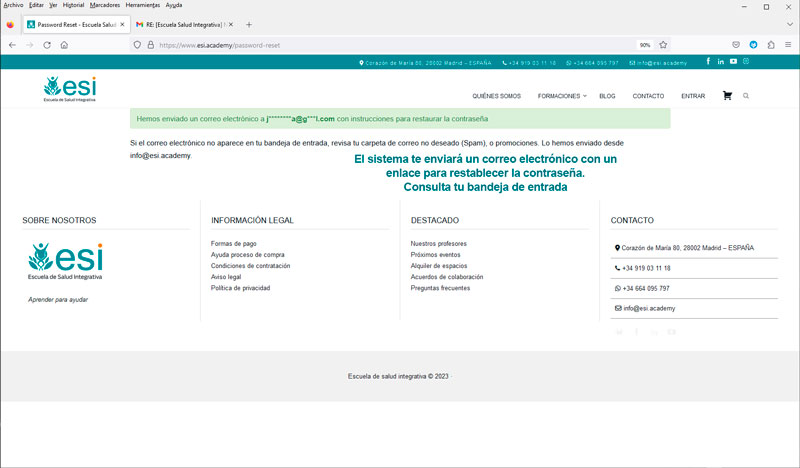Open Ayuda proceso de compra link
Screen dimensions: 800x468
247,255
